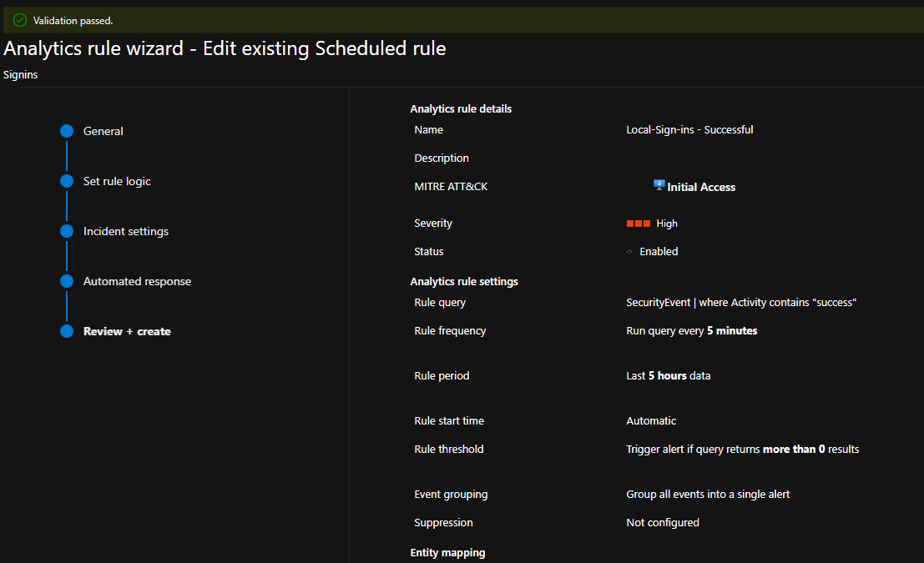Click the 'Validation passed.' message text
The height and width of the screenshot is (563, 924).
(x=73, y=21)
